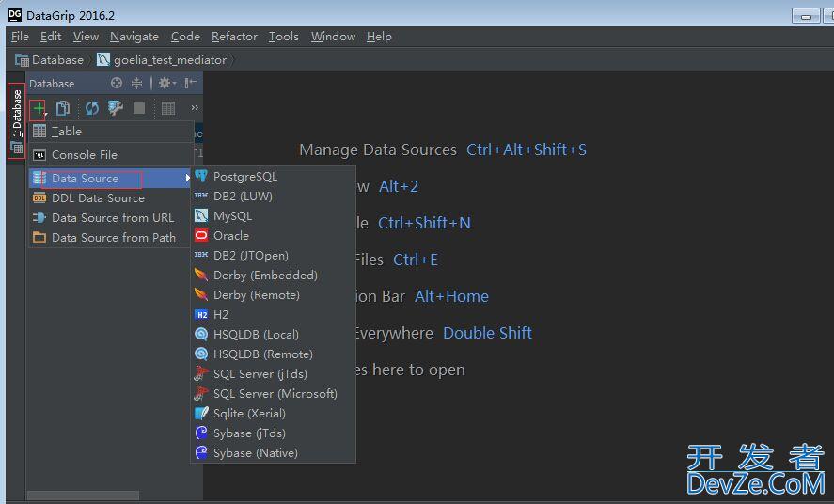Click the SQL Server (jTds) icon
This screenshot has height=504, width=834.
201,373
